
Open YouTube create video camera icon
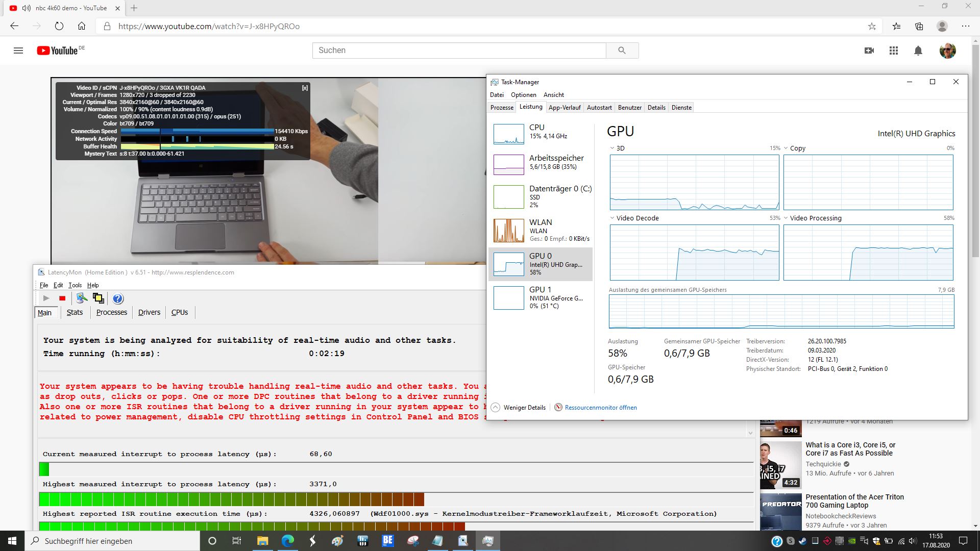[x=869, y=51]
